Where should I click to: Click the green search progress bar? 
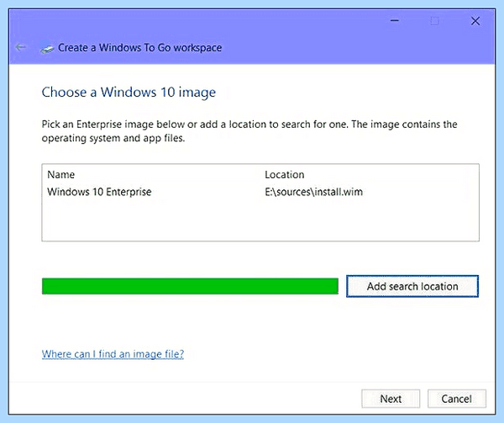click(190, 286)
